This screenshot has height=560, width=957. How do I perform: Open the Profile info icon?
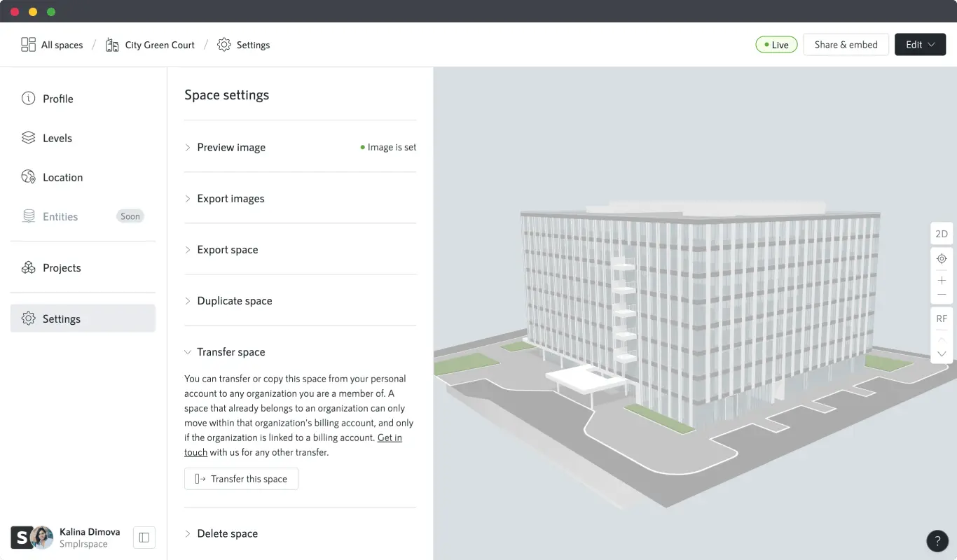point(28,99)
